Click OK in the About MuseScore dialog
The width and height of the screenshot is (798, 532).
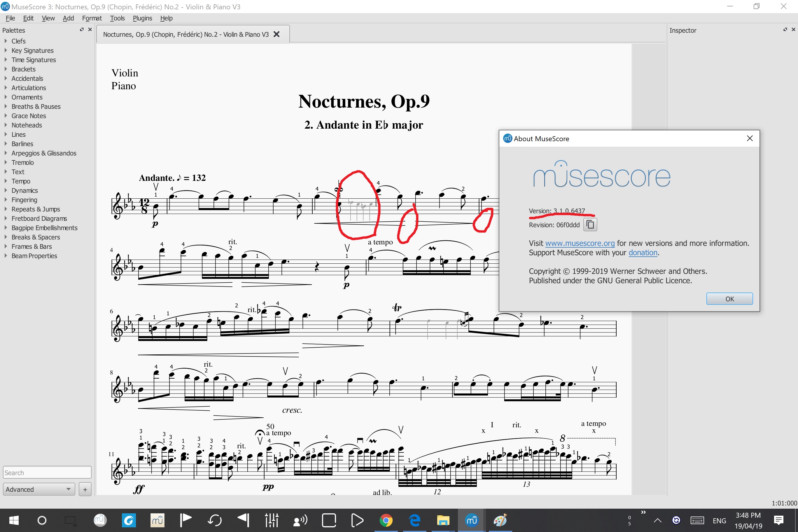[x=729, y=299]
